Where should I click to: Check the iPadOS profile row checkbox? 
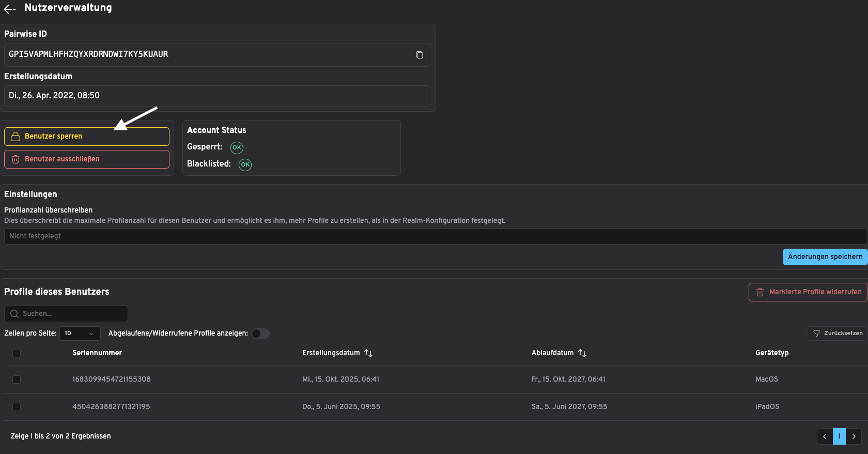click(17, 407)
